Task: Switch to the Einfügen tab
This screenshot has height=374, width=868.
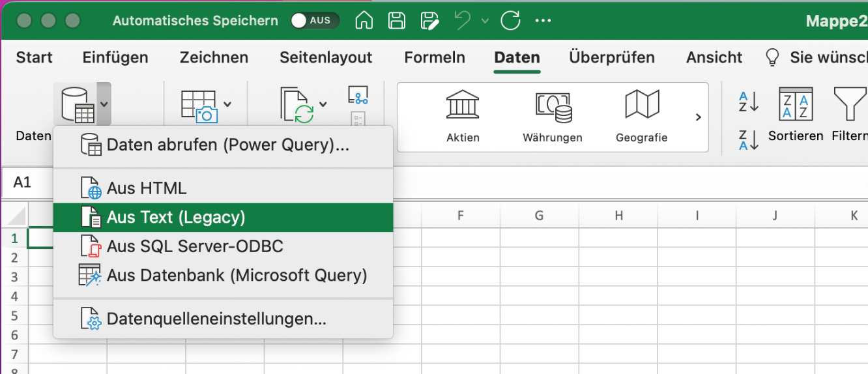Action: point(115,57)
